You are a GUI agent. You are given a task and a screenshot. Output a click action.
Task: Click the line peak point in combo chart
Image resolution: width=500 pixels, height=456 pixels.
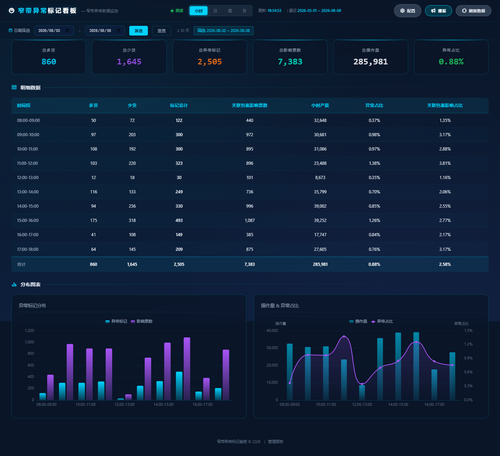tap(344, 336)
